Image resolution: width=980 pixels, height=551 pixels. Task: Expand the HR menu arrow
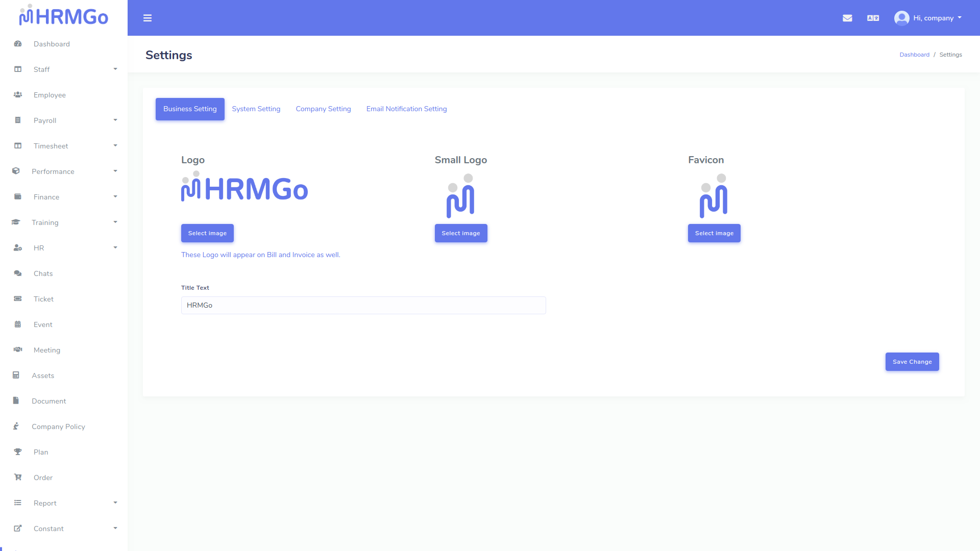pos(115,247)
